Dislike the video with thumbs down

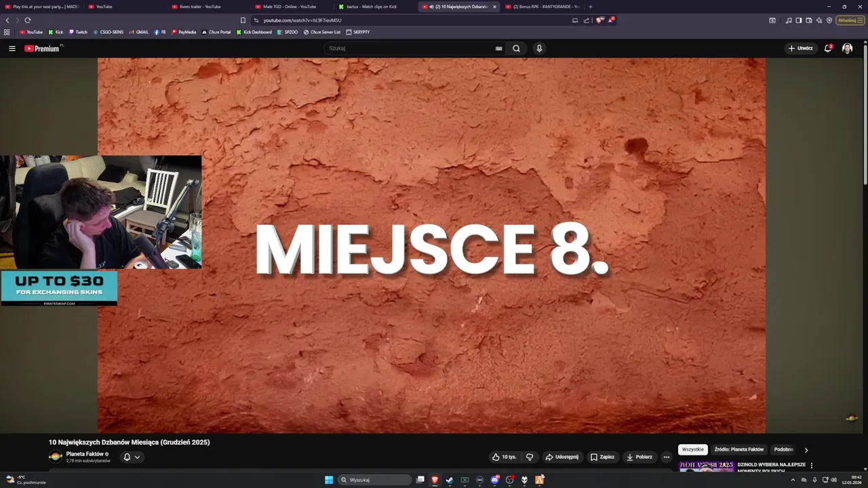tap(530, 457)
